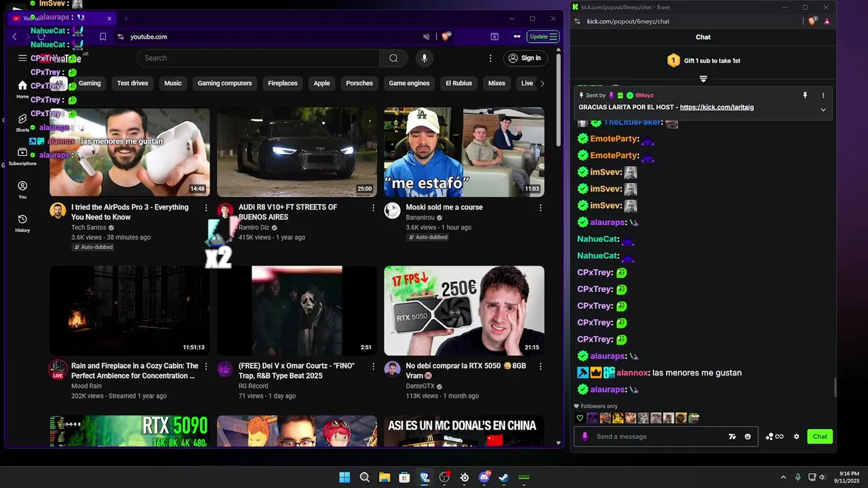Open YouTube settings three-dot menu by Sign in
The image size is (868, 488).
click(490, 58)
